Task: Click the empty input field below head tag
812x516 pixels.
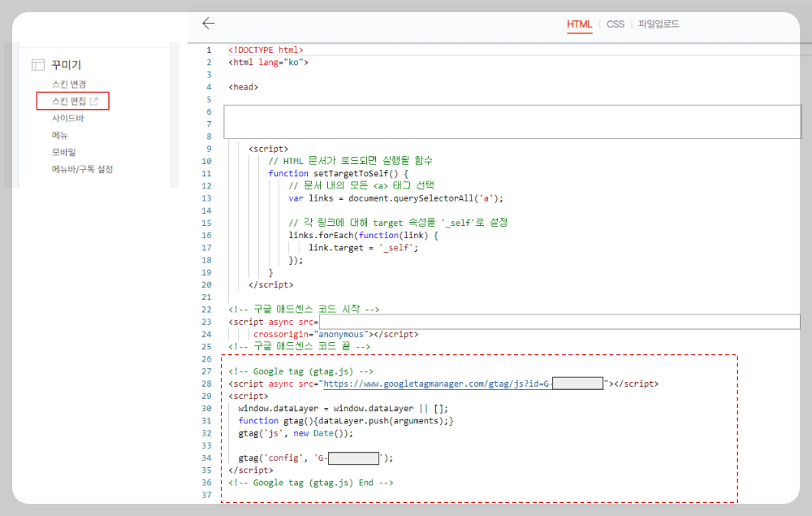Action: [x=512, y=122]
